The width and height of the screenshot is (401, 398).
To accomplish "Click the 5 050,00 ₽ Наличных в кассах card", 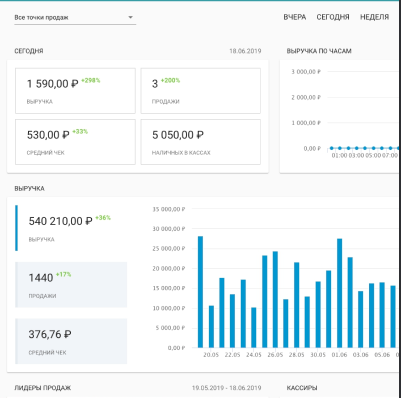I will pos(200,142).
